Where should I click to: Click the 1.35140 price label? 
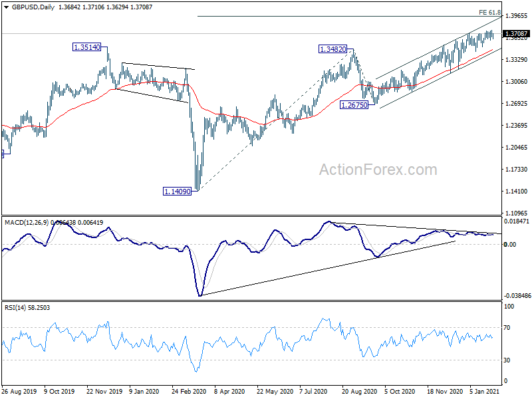tap(87, 47)
